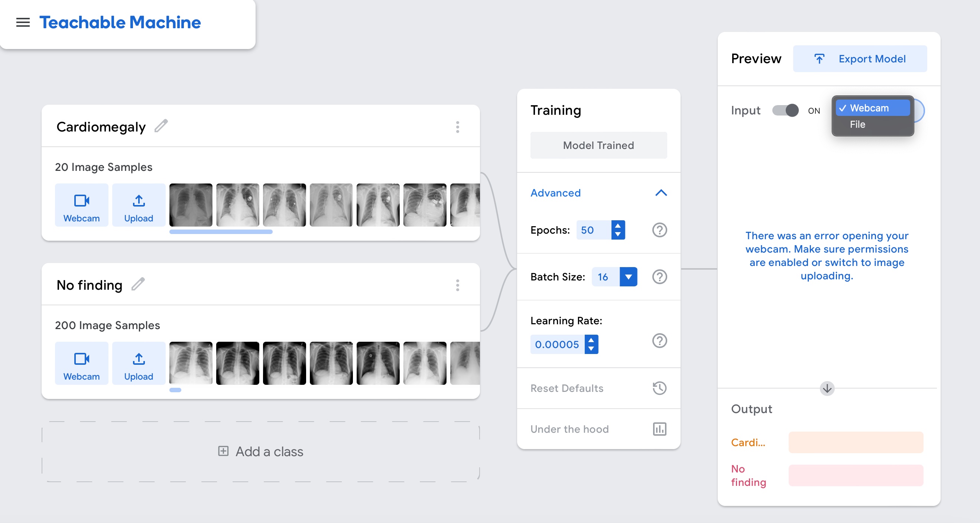Click the Learning Rate help icon

pos(659,341)
